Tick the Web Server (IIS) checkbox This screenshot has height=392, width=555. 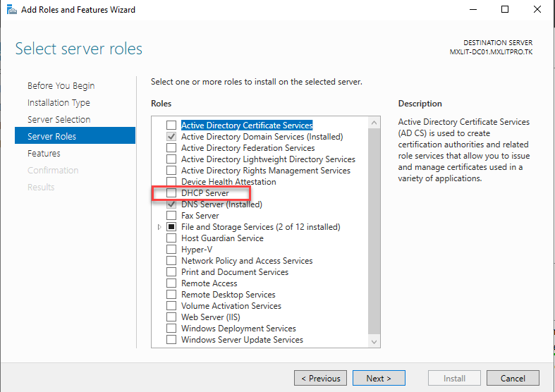pyautogui.click(x=171, y=317)
